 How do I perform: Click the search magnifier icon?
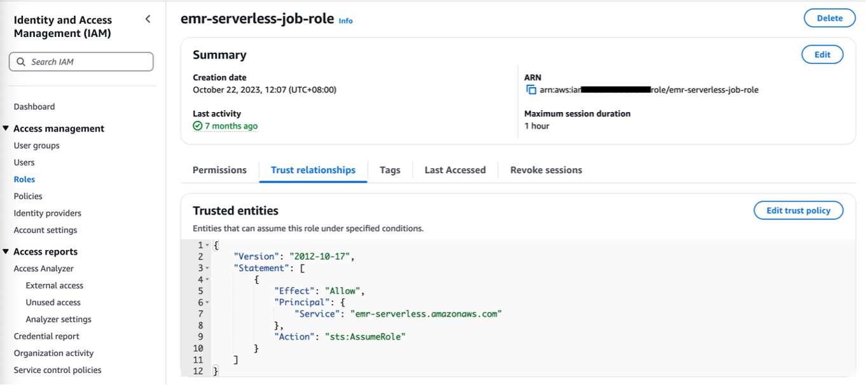point(21,62)
